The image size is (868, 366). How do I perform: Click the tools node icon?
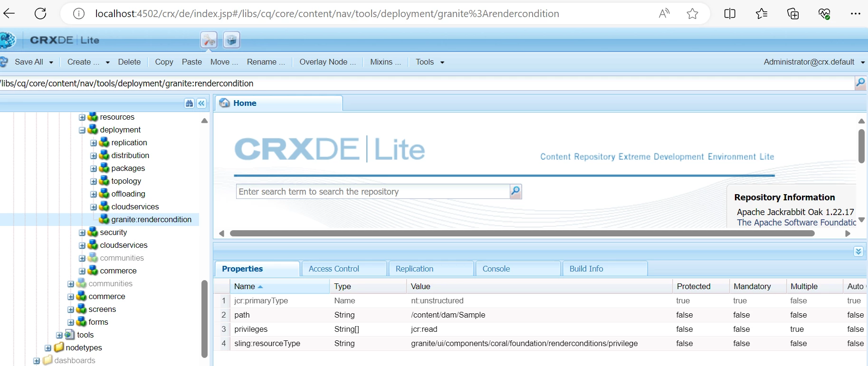point(70,334)
